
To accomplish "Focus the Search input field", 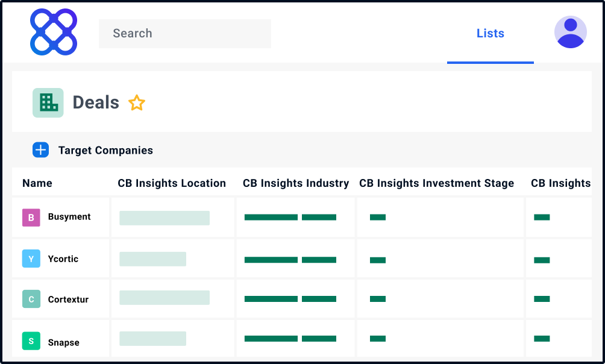I will tap(185, 34).
